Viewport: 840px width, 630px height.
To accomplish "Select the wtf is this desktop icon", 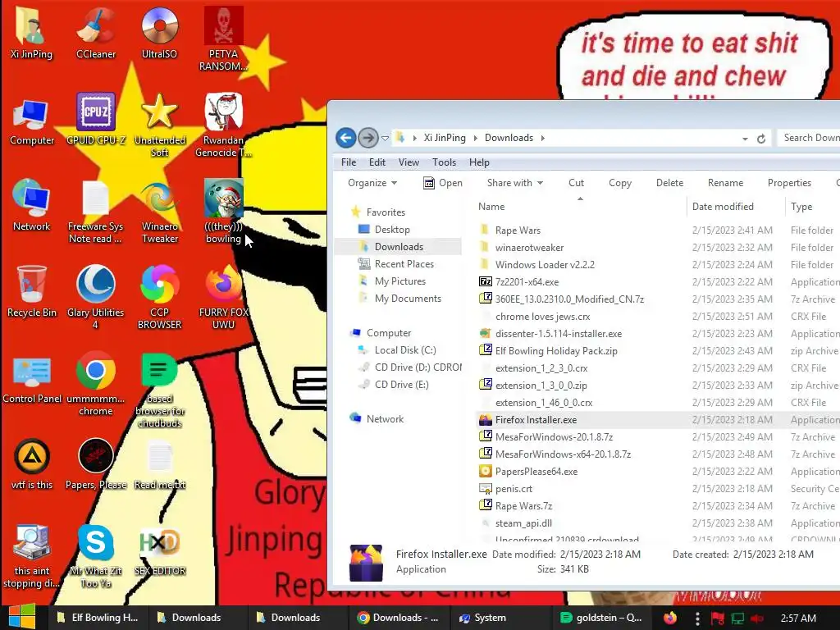I will (x=32, y=465).
